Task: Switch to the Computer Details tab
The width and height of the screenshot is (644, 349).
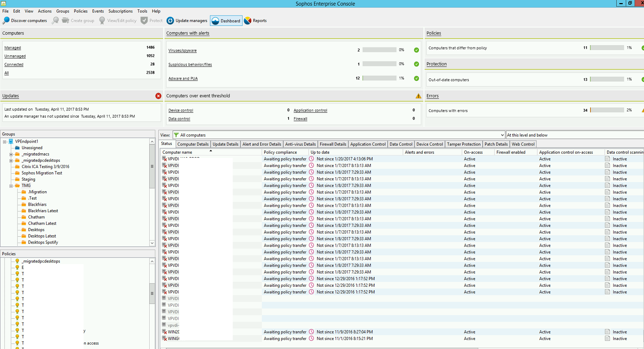Action: pyautogui.click(x=193, y=144)
